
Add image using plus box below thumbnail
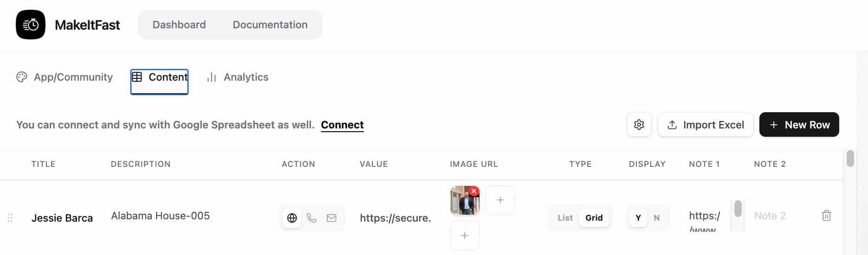[x=465, y=236]
